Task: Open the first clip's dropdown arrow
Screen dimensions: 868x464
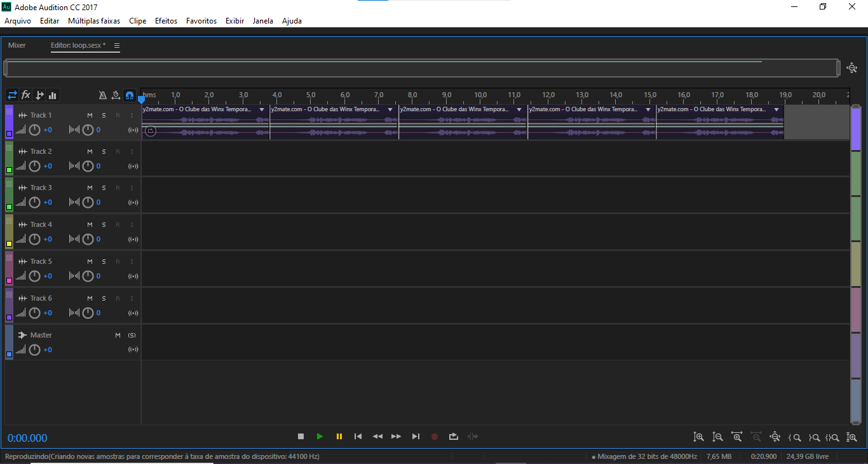Action: pyautogui.click(x=262, y=109)
